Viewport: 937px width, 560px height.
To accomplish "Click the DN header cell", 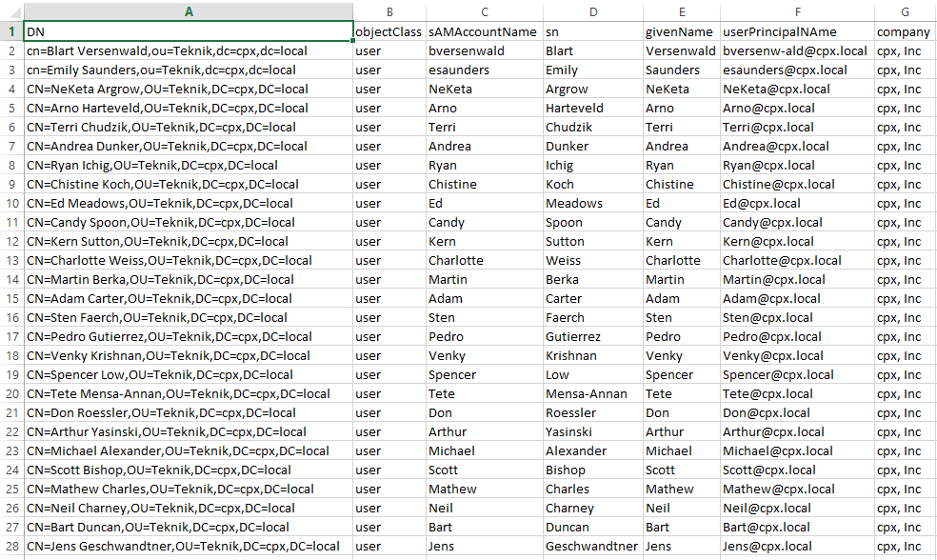I will [x=189, y=31].
